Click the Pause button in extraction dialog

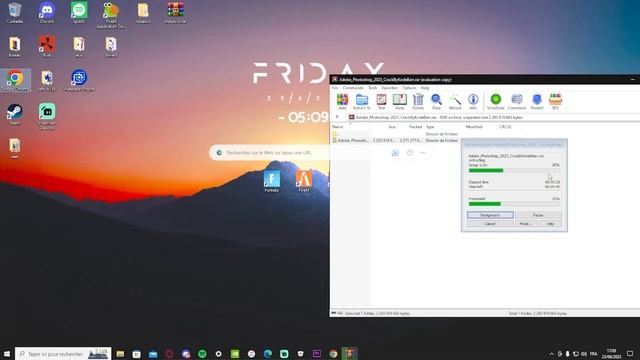coord(538,215)
